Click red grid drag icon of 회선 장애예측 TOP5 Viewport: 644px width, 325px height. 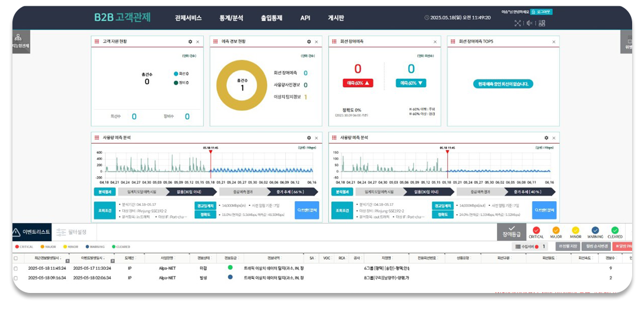coord(453,42)
